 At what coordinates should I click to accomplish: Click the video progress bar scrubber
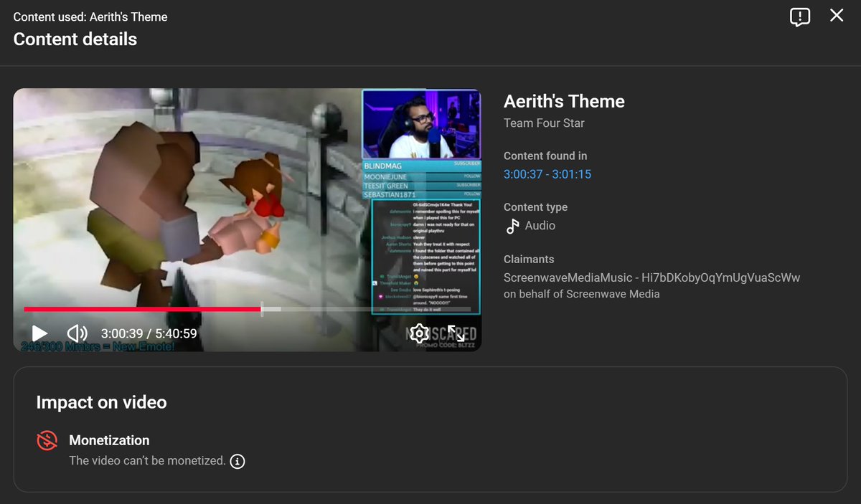262,309
